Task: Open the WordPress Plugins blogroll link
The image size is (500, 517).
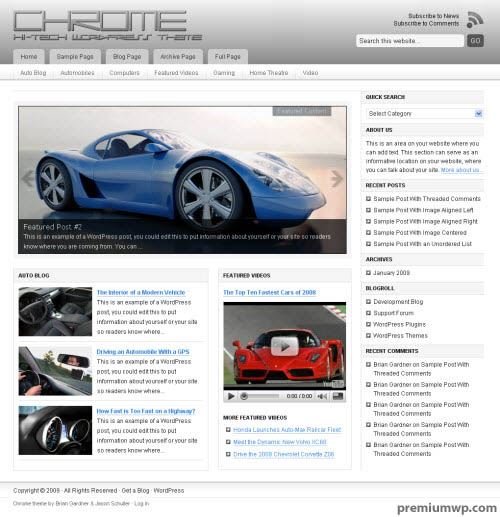Action: click(x=400, y=324)
